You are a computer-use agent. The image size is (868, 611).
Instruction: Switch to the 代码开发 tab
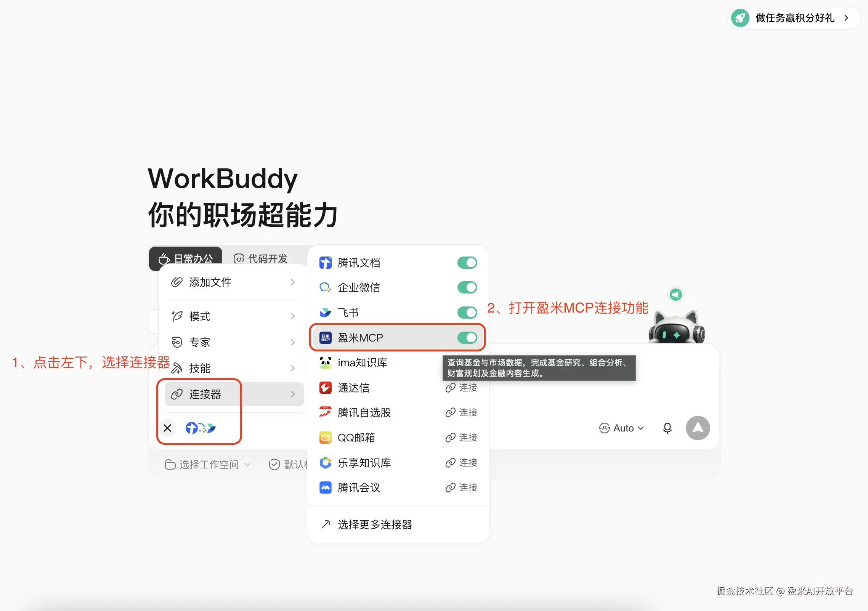261,258
